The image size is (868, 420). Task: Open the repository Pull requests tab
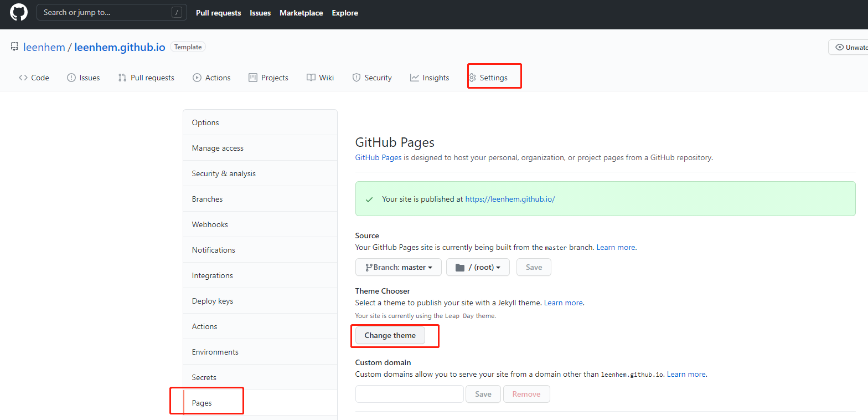(146, 78)
